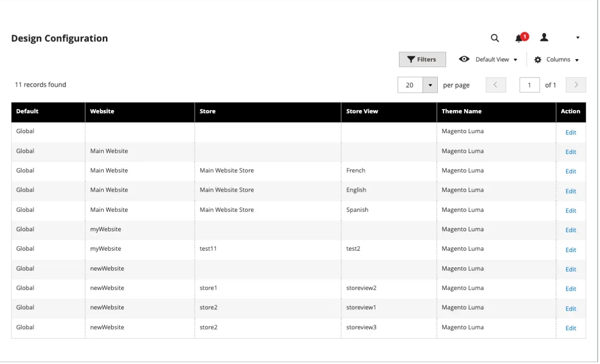Sort by the Default column header

point(48,112)
